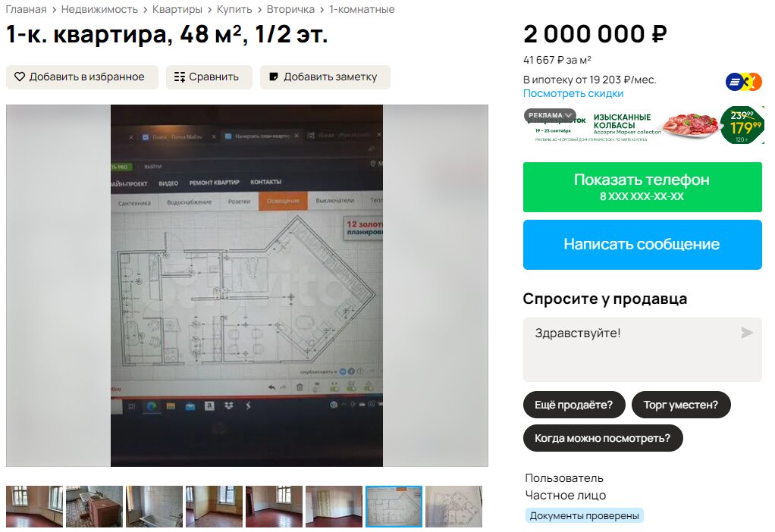Select the Ещё продаёте? quick question
The image size is (775, 532).
[574, 405]
